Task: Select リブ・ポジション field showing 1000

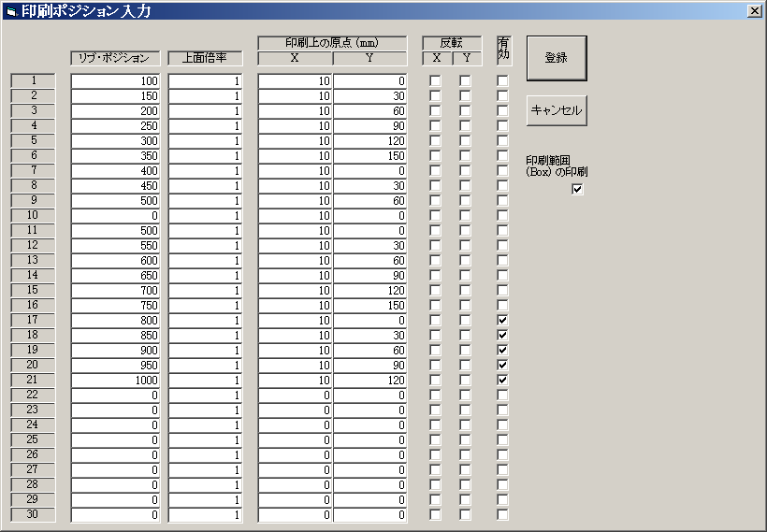Action: [115, 381]
